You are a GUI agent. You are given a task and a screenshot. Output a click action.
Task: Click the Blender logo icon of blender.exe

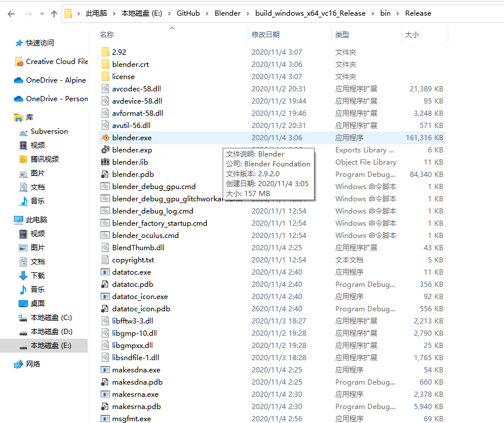105,138
